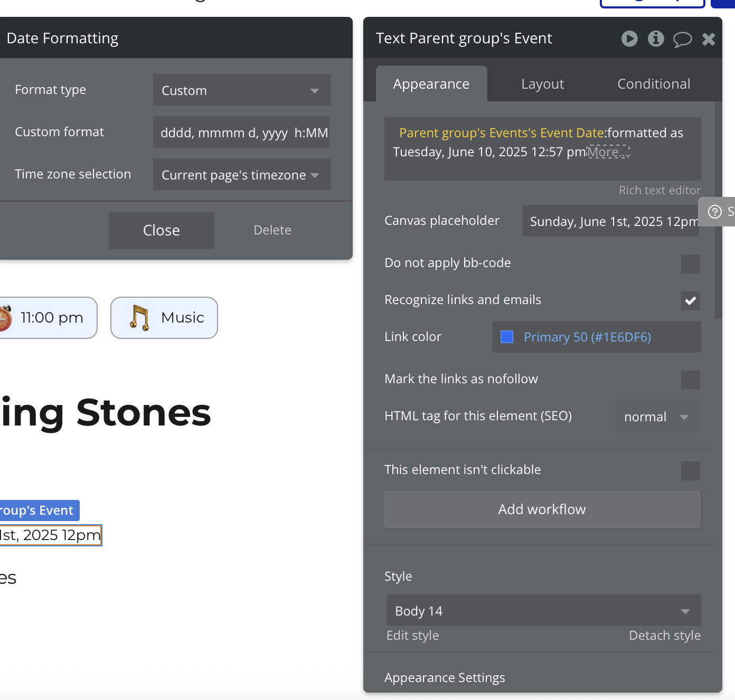The image size is (735, 700).
Task: Click the comment speech bubble icon
Action: tap(682, 39)
